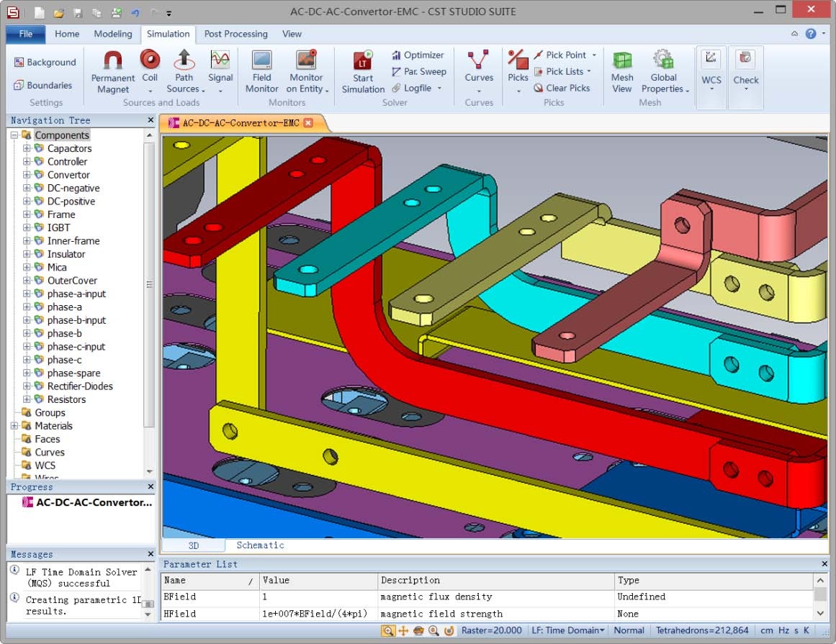Launch Par. Sweep

pos(418,71)
